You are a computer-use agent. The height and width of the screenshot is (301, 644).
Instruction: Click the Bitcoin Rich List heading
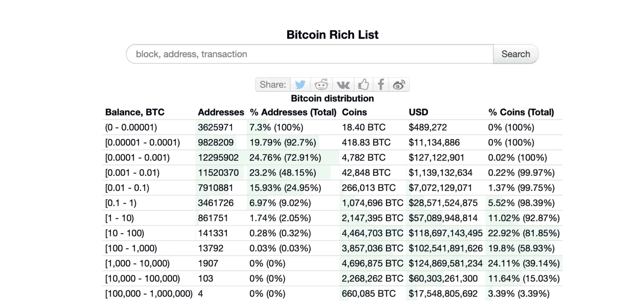pyautogui.click(x=332, y=34)
